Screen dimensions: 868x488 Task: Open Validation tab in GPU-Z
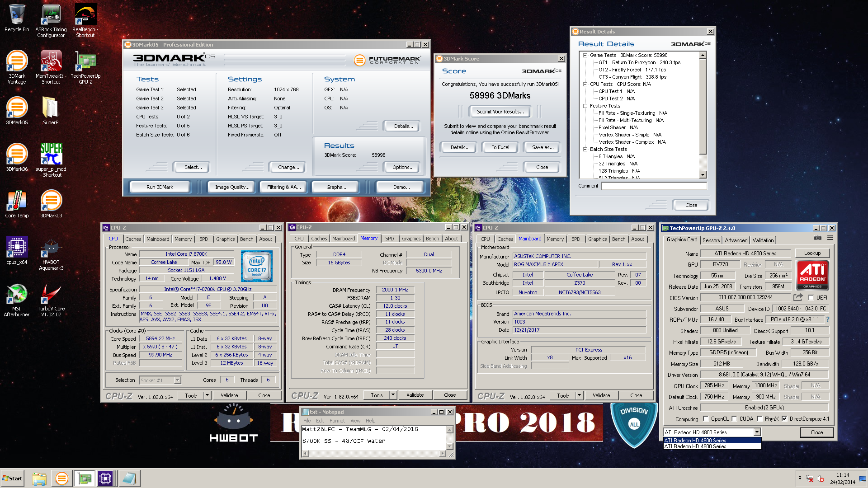763,240
